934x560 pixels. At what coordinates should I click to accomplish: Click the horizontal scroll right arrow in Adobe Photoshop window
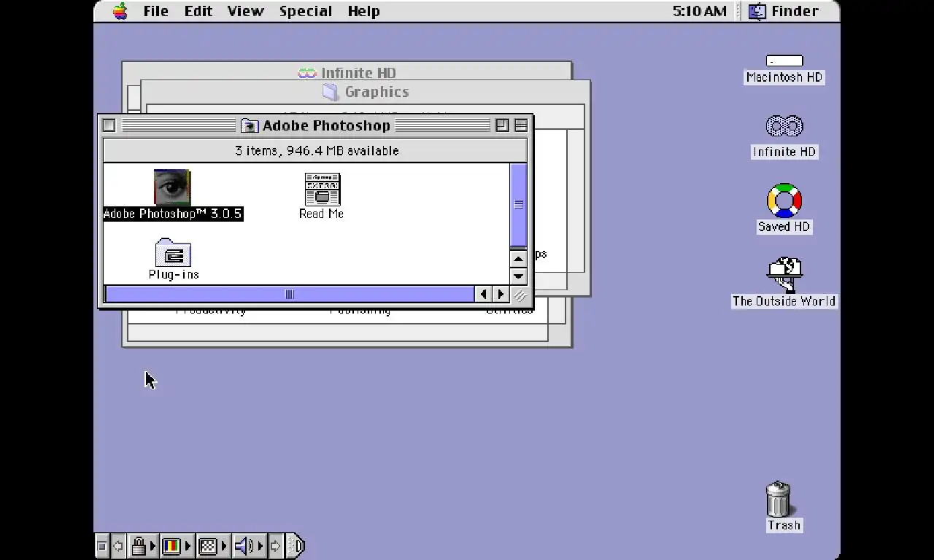tap(501, 294)
